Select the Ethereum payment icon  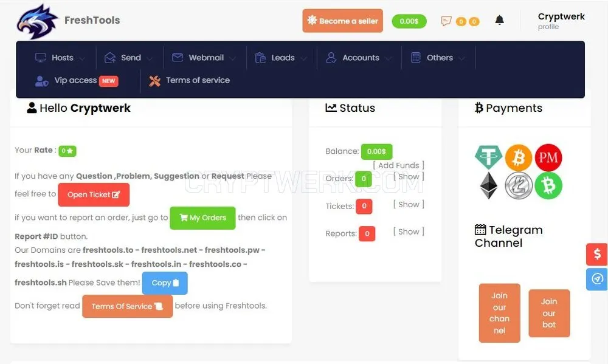[489, 186]
